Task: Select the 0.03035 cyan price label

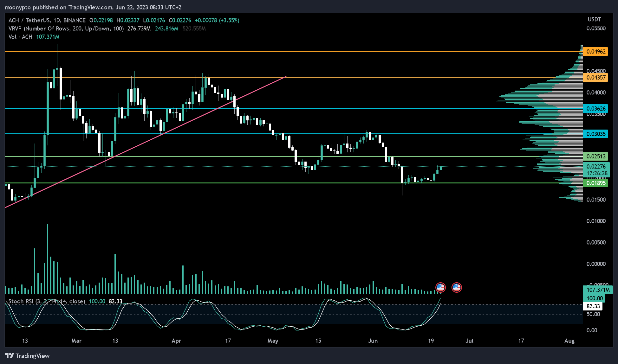Action: pos(595,134)
